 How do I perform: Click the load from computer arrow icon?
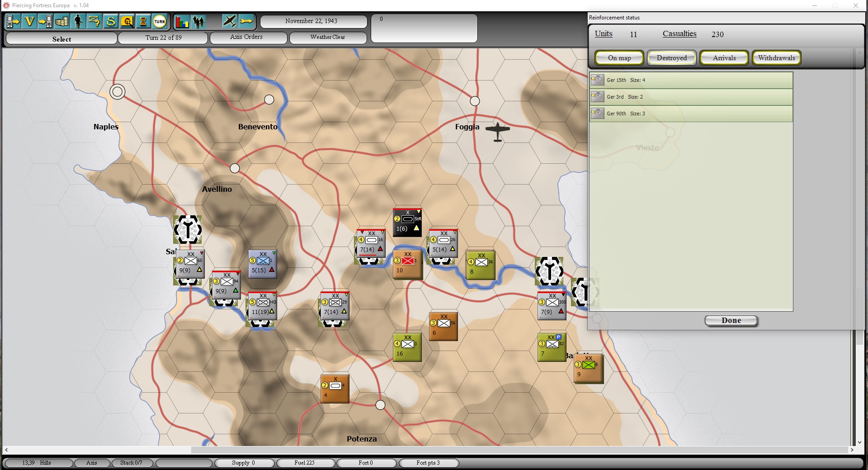click(x=46, y=21)
